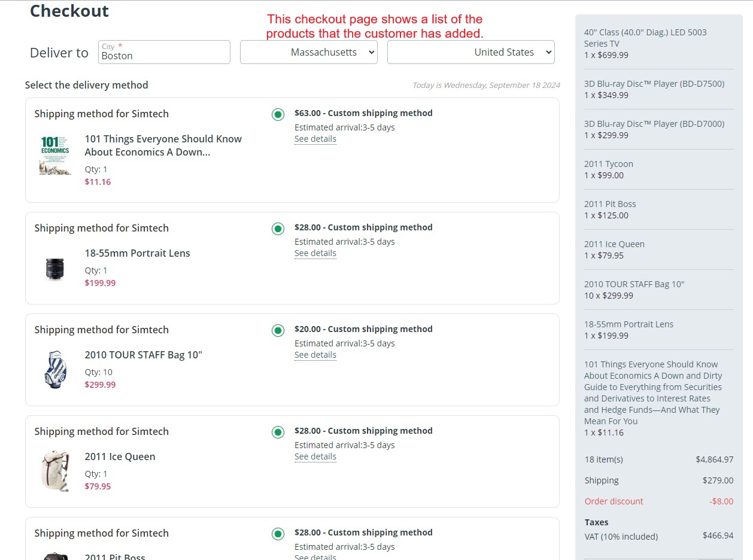Click the $79.95 price in Ice Queen card
Screen dimensions: 753x560
click(98, 486)
